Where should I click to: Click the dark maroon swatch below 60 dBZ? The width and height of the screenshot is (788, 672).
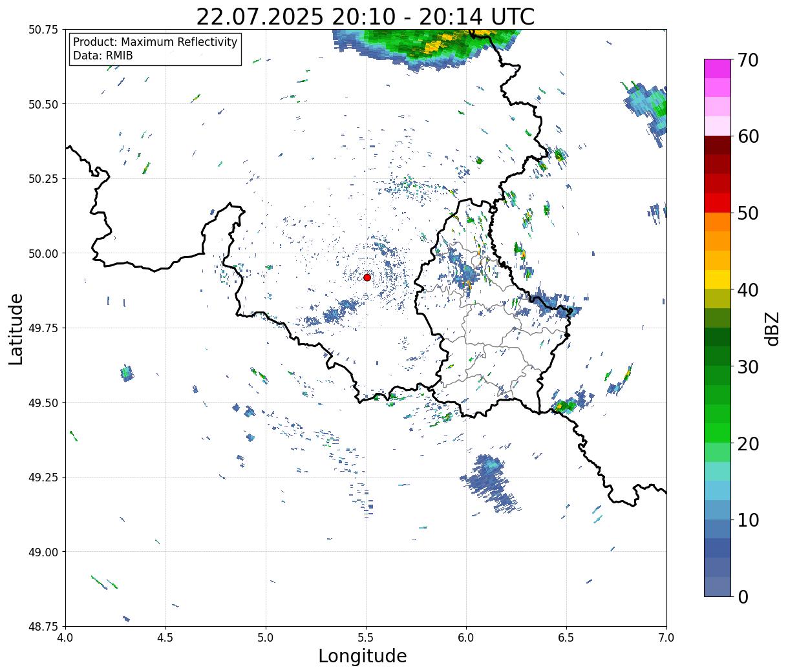717,145
